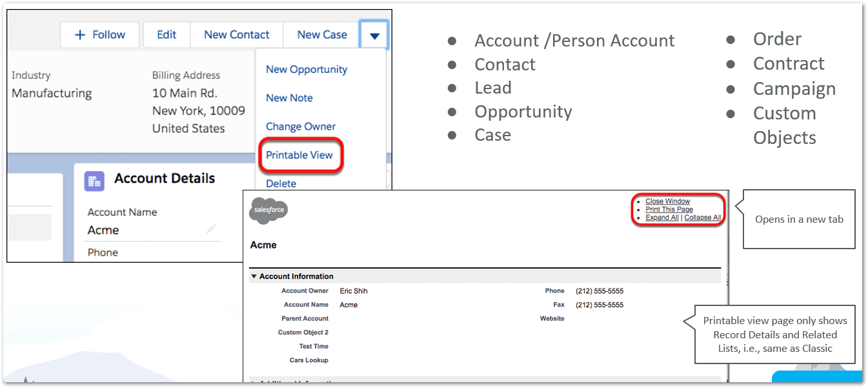Click the Account Name field showing Acme
This screenshot has height=388, width=868.
pyautogui.click(x=103, y=230)
